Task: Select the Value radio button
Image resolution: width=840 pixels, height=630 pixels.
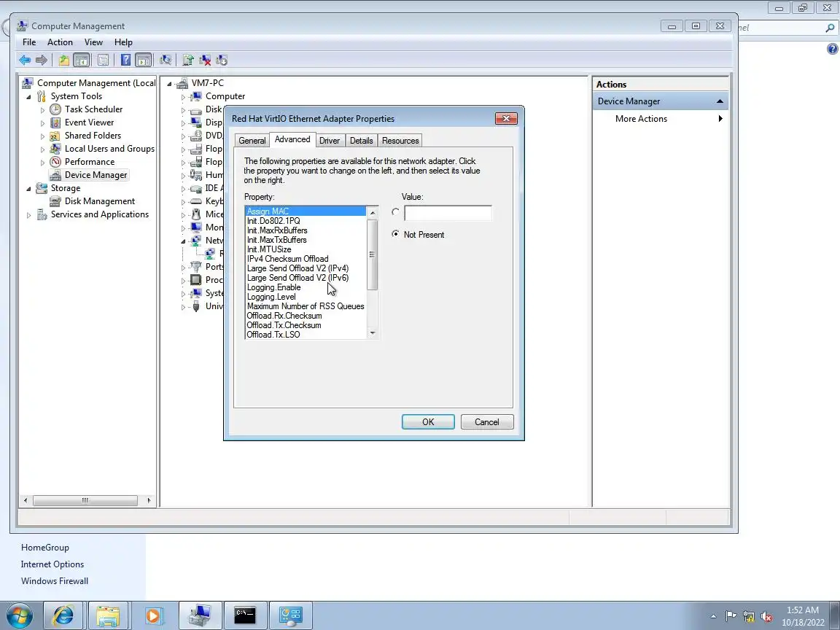Action: (x=395, y=212)
